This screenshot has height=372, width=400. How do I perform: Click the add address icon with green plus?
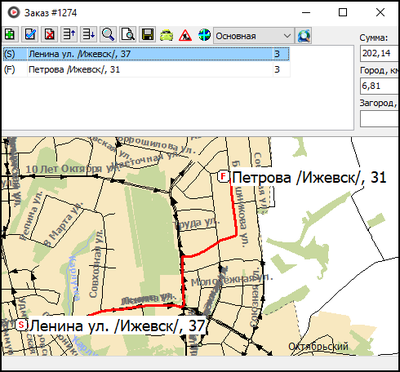(x=10, y=35)
